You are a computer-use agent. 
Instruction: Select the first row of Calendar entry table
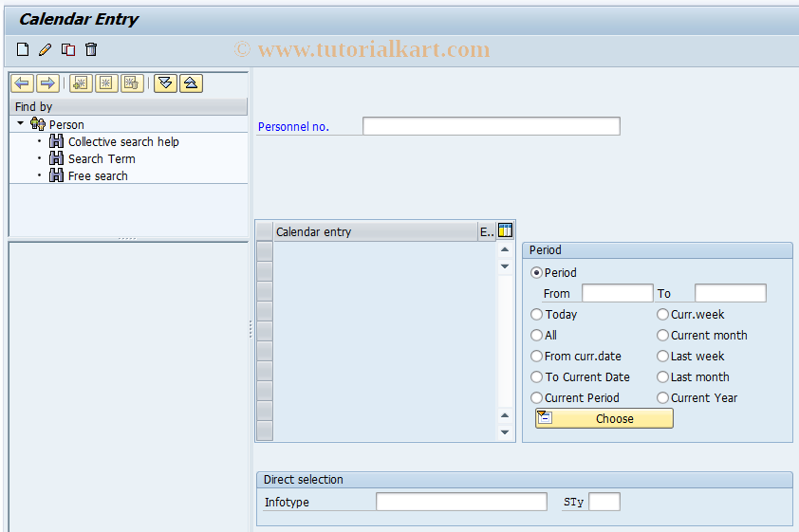click(x=265, y=251)
